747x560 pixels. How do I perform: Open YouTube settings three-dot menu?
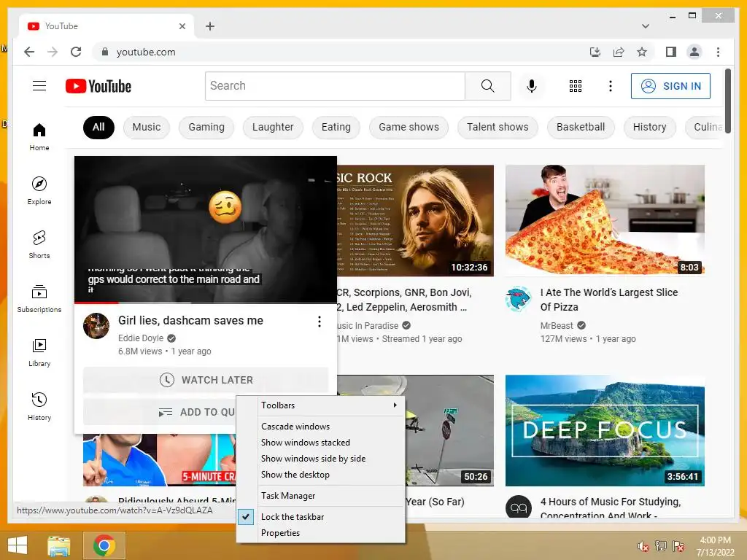[x=611, y=86]
